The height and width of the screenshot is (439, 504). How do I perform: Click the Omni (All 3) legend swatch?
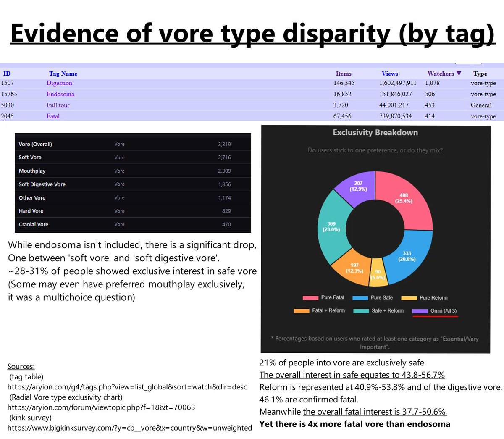pos(420,311)
